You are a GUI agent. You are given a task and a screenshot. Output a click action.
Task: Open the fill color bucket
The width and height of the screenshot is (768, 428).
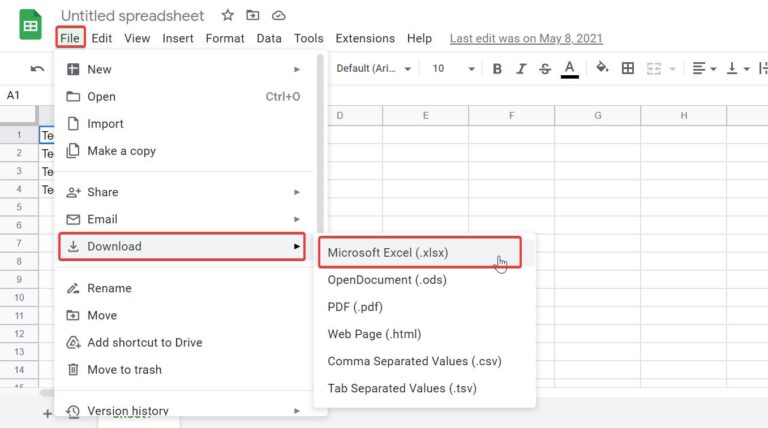[x=602, y=68]
